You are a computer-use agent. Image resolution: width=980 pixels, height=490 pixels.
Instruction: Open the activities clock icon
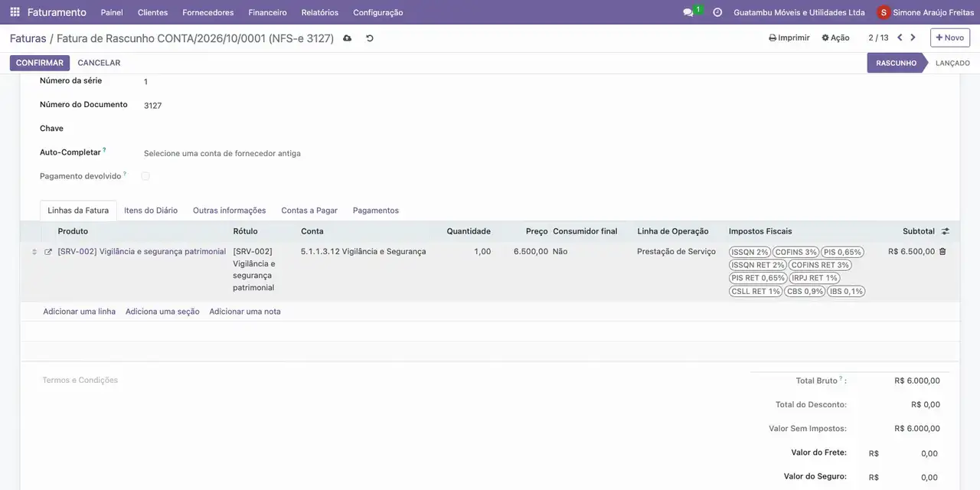tap(717, 12)
